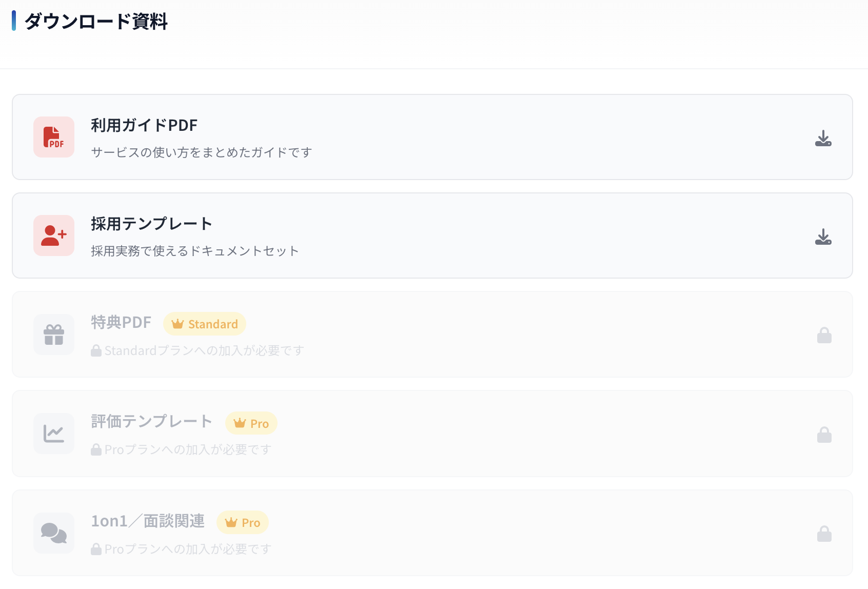Click the chart icon for 評価テンプレート
This screenshot has height=589, width=868.
pos(53,434)
